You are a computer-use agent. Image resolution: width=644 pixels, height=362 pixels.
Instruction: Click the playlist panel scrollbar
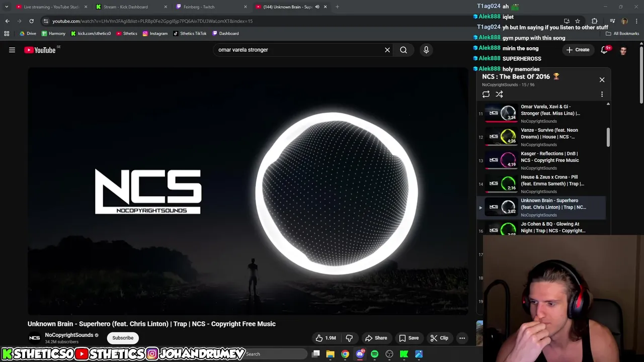pos(608,137)
